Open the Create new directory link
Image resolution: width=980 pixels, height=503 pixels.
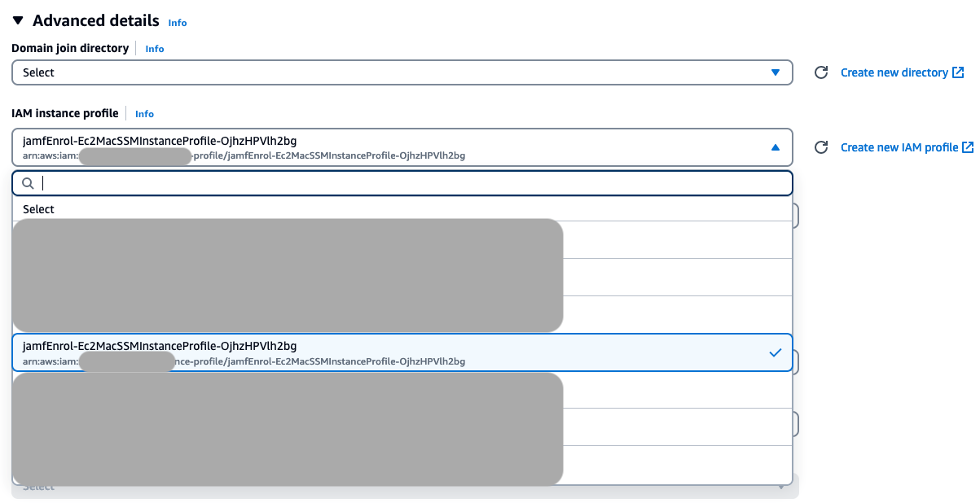894,72
